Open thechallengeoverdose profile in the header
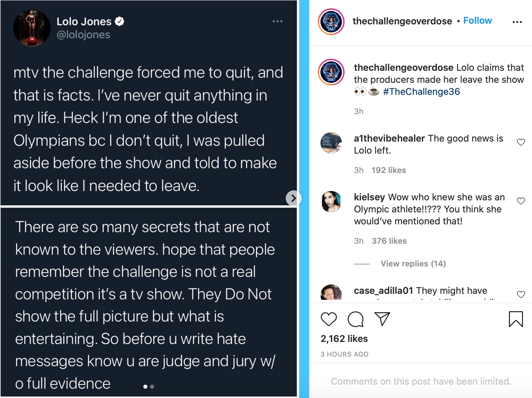Viewport: 532px width, 398px height. (402, 21)
